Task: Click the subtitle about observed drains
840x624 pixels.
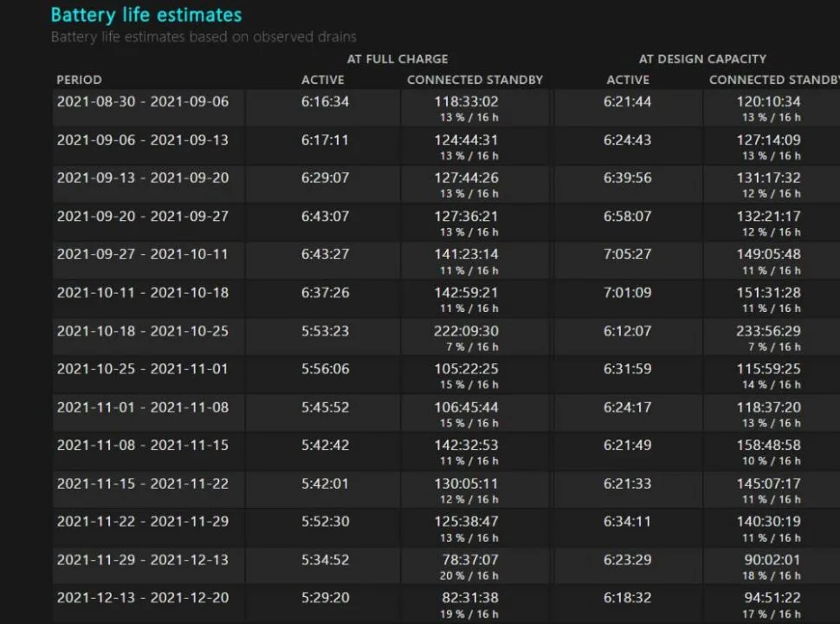Action: click(204, 37)
